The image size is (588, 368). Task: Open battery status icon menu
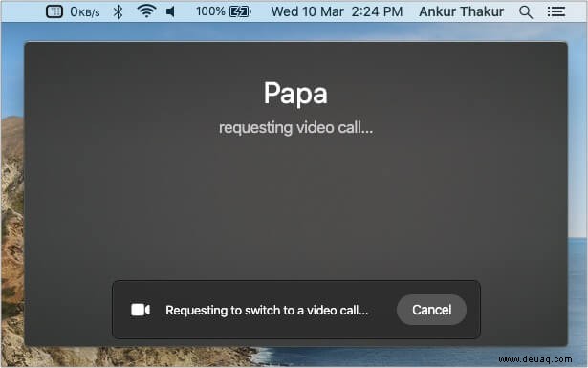click(240, 12)
